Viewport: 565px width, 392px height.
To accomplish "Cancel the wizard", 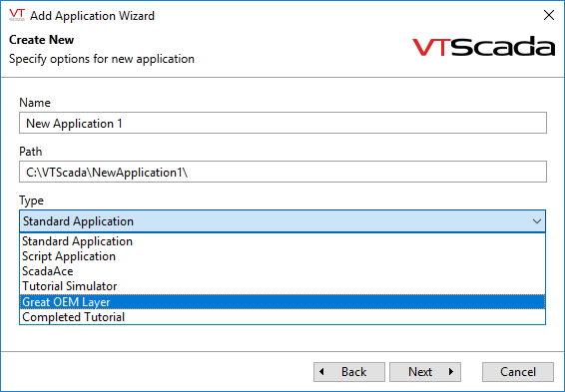I will [x=518, y=372].
